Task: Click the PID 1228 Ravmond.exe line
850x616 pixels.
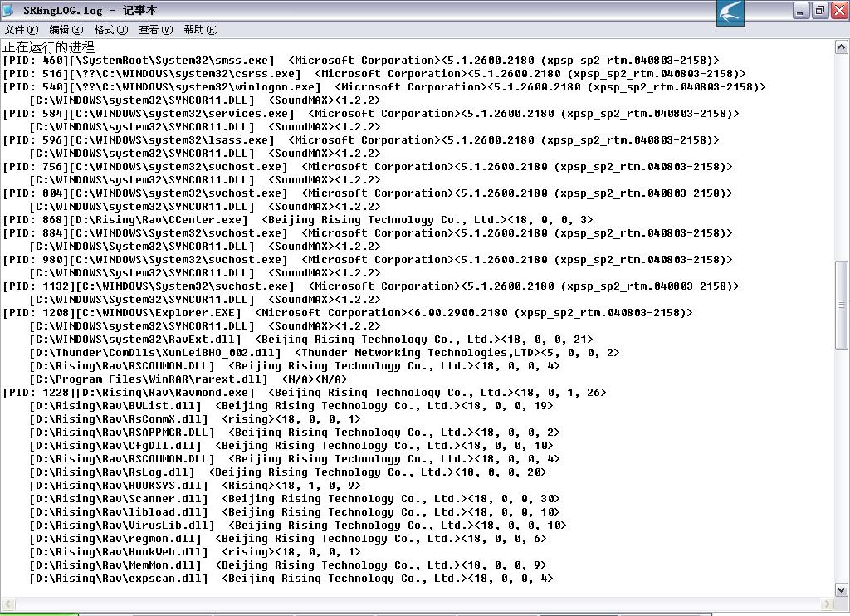Action: (305, 393)
